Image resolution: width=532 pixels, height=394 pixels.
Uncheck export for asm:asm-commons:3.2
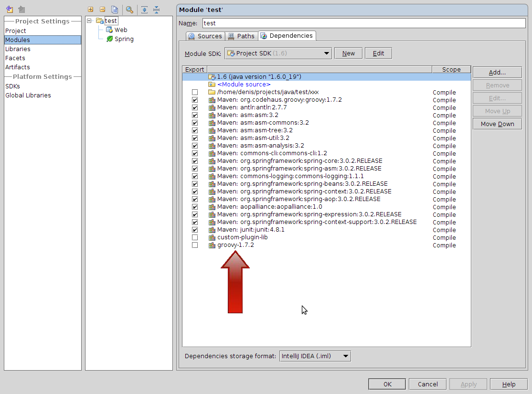pyautogui.click(x=195, y=123)
